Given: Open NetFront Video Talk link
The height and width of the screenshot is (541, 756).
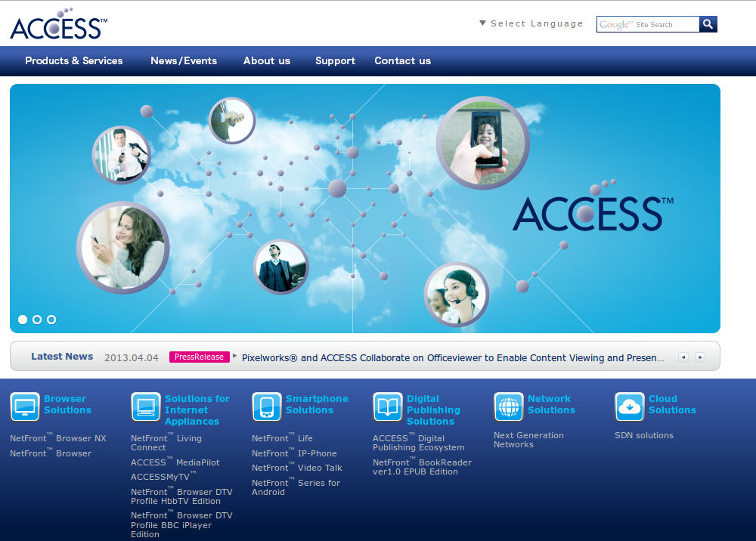Looking at the screenshot, I should 297,467.
